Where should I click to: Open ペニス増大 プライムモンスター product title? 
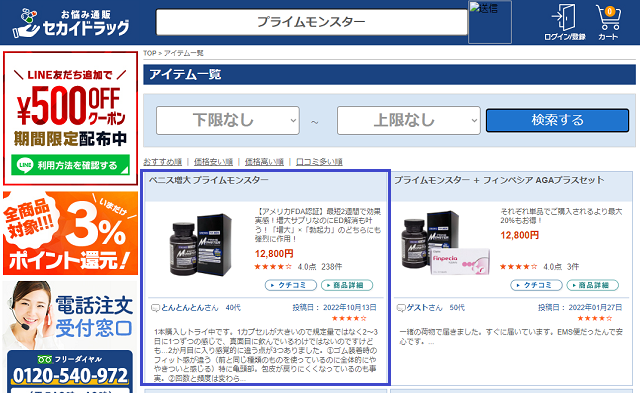coord(209,180)
